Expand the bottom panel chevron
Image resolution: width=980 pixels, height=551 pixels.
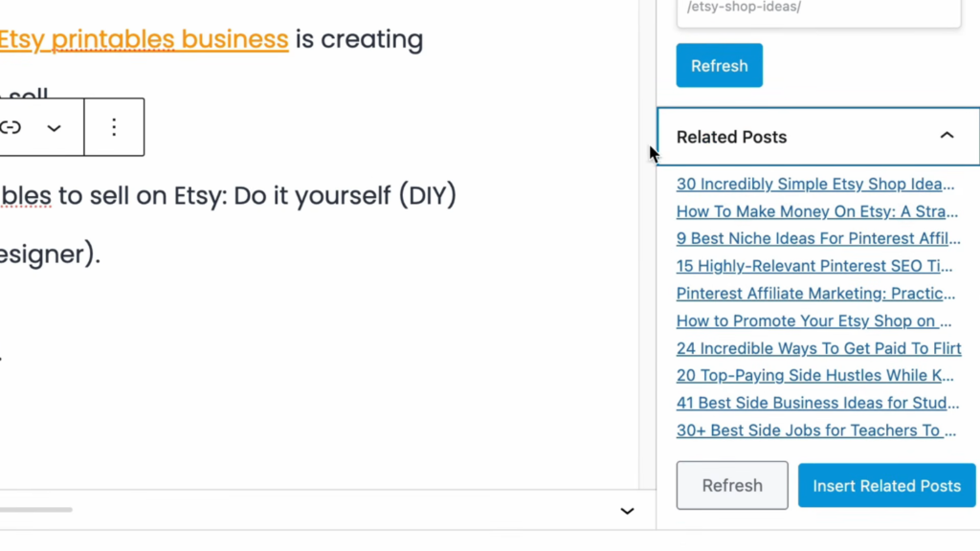(x=627, y=511)
